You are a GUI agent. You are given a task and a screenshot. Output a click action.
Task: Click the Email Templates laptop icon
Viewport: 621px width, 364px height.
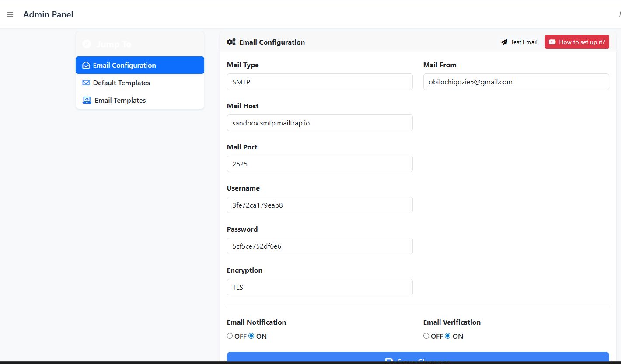(x=87, y=100)
